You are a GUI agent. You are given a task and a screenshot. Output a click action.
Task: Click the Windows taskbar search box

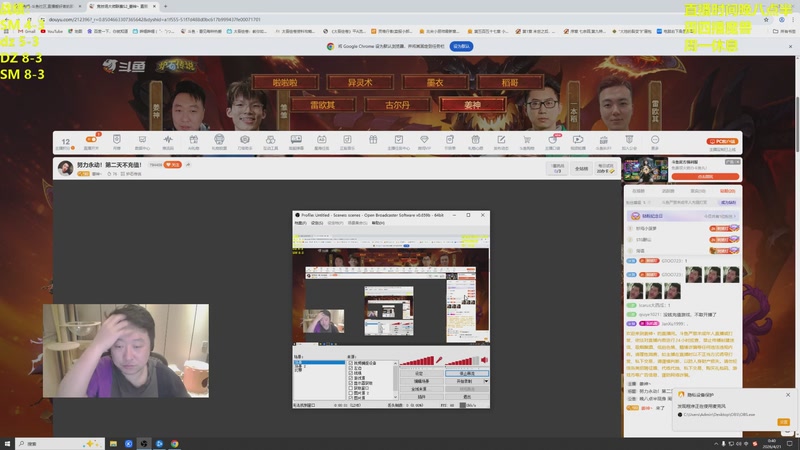[x=60, y=443]
